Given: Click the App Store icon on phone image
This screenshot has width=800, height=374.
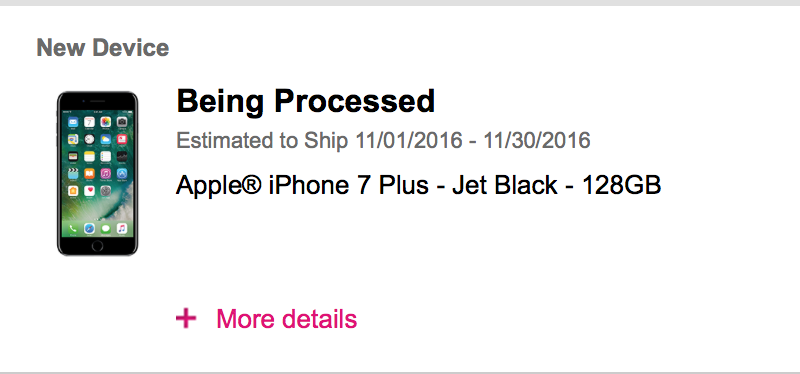Looking at the screenshot, I should click(x=122, y=173).
